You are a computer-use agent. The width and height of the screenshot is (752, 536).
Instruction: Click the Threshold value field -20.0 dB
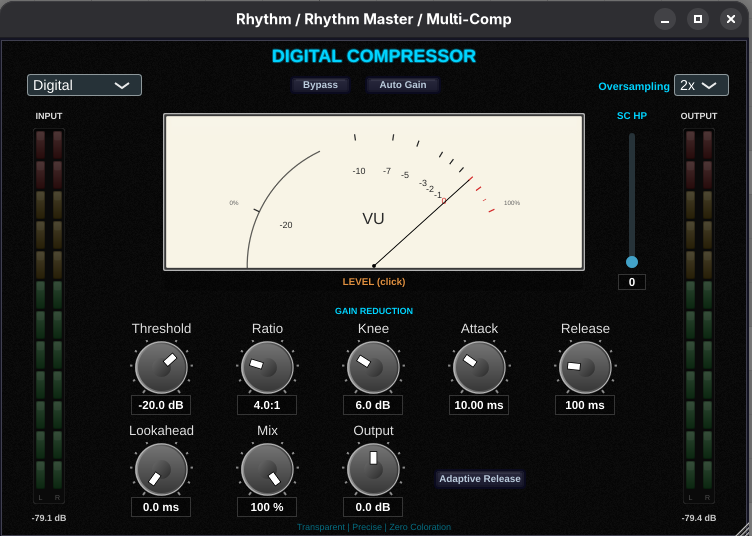(161, 405)
